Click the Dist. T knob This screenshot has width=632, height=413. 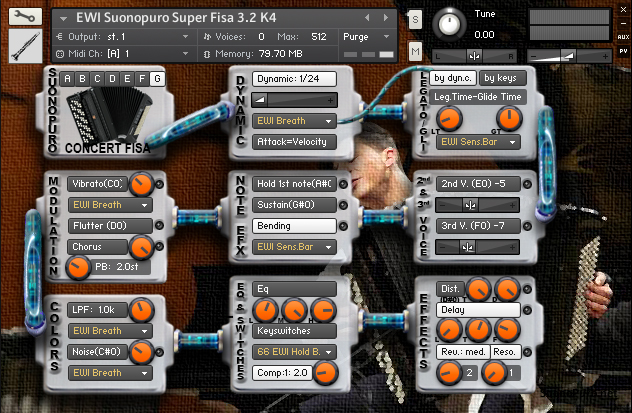(x=479, y=289)
